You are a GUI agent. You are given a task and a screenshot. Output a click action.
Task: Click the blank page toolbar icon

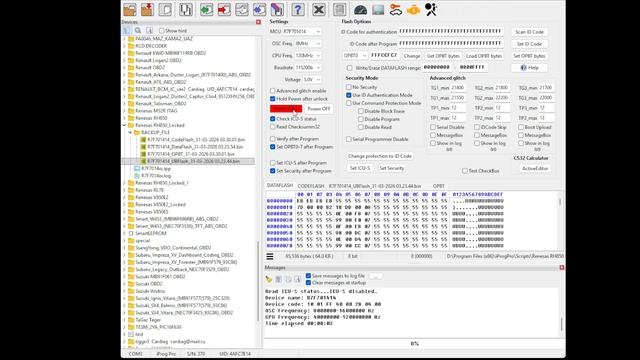[x=165, y=9]
